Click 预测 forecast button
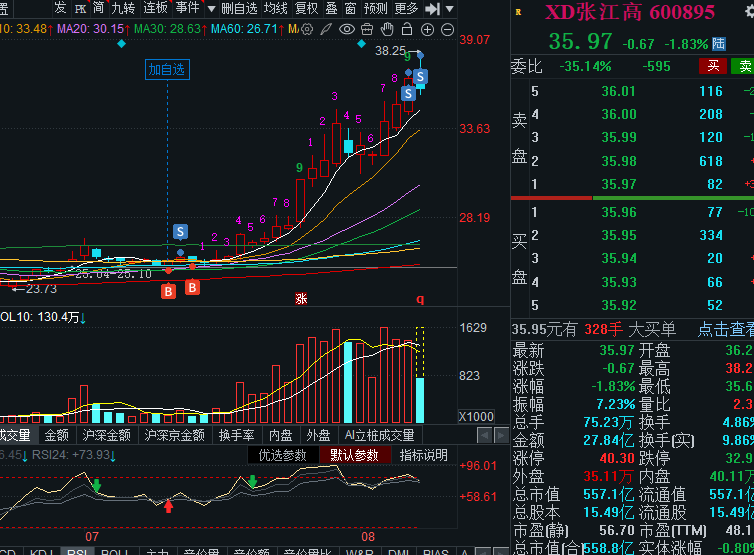 (x=376, y=8)
